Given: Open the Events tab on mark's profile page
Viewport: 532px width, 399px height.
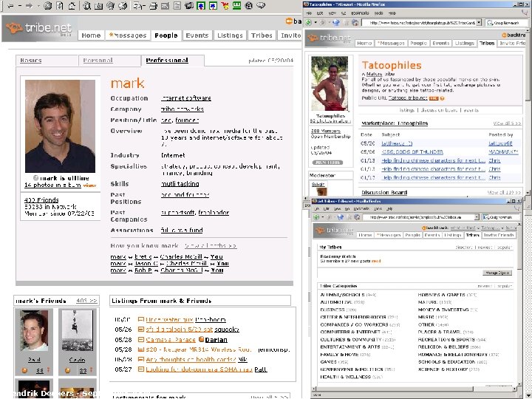Looking at the screenshot, I should (x=197, y=35).
